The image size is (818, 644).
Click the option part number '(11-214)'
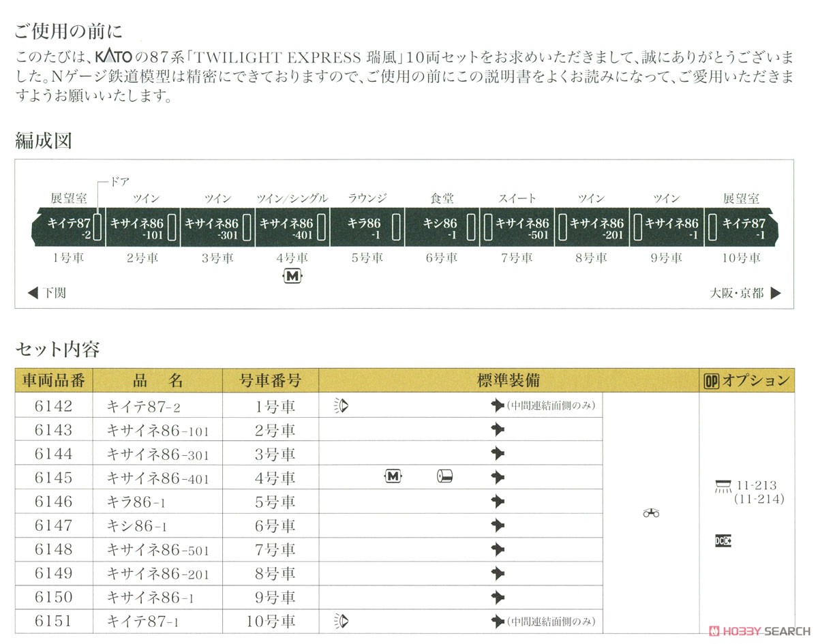tap(760, 500)
